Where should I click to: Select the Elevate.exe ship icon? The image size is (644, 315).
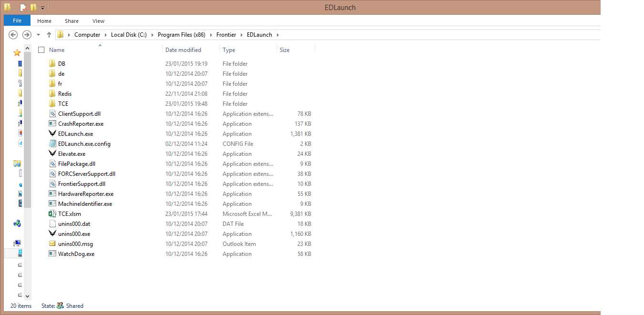[52, 154]
